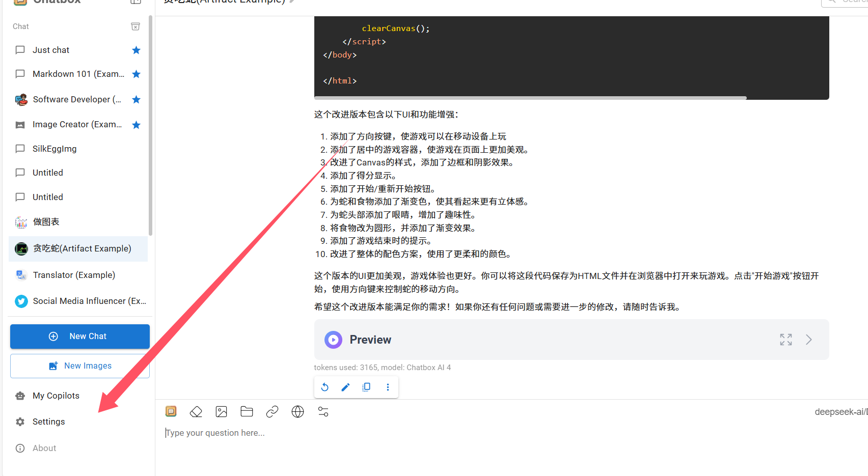
Task: Click list item "添加了得分显示"
Action: click(x=363, y=176)
